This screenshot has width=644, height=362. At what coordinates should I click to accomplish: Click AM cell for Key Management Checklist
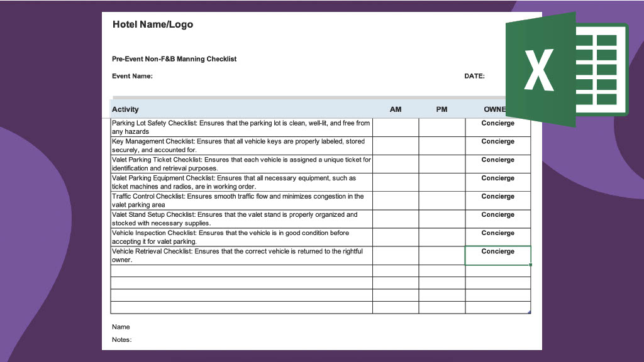[x=396, y=146]
